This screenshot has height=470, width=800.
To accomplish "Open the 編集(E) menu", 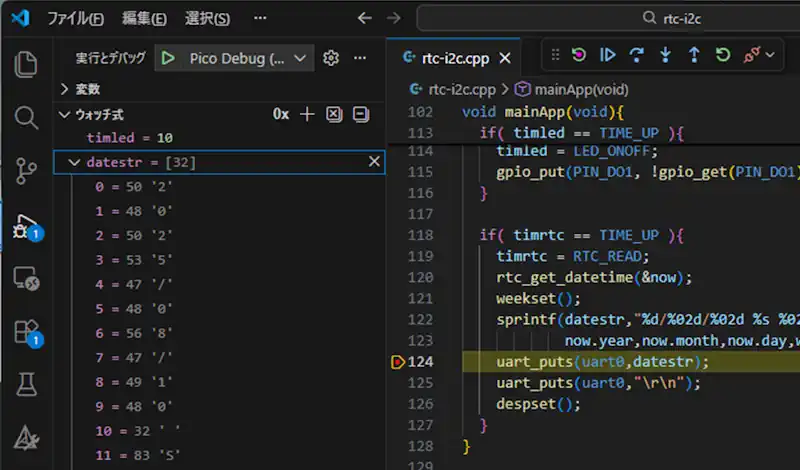I will (x=145, y=18).
